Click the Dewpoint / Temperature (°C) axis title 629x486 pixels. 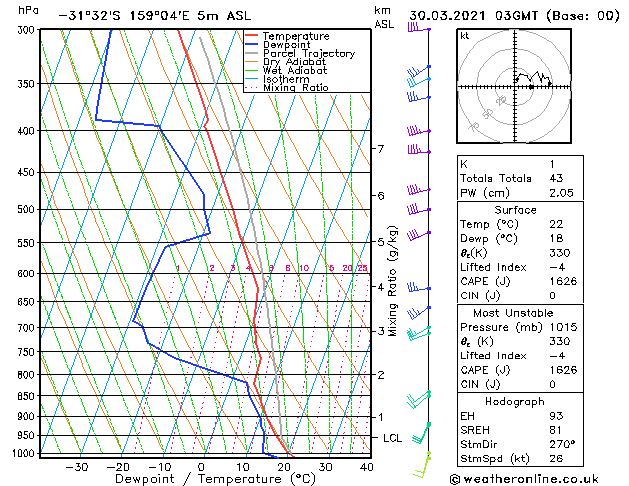pos(215,479)
